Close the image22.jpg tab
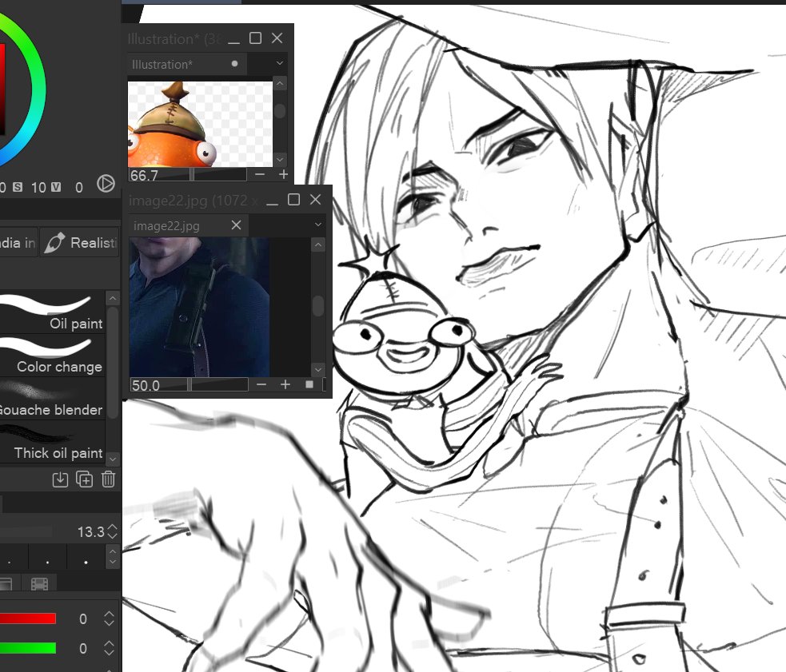Image resolution: width=786 pixels, height=672 pixels. [x=236, y=225]
